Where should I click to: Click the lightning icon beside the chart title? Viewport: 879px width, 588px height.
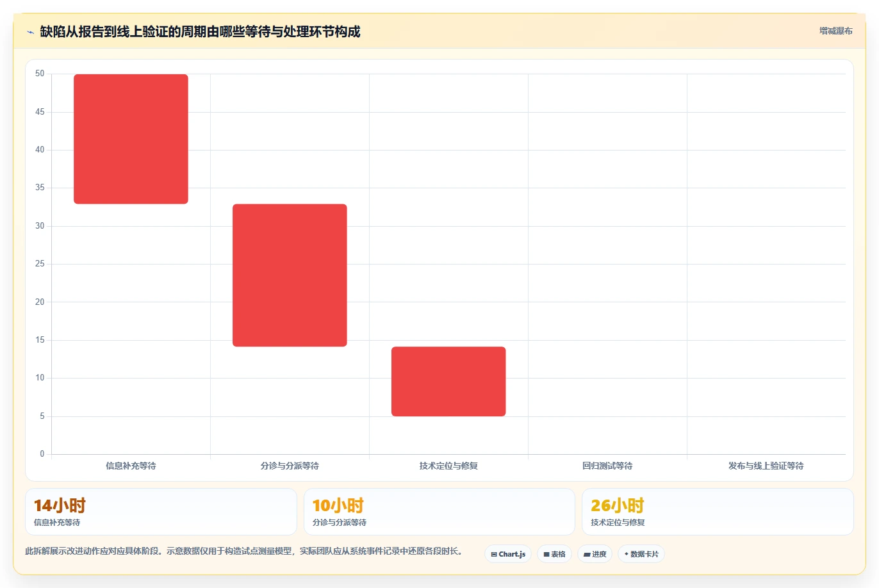30,32
